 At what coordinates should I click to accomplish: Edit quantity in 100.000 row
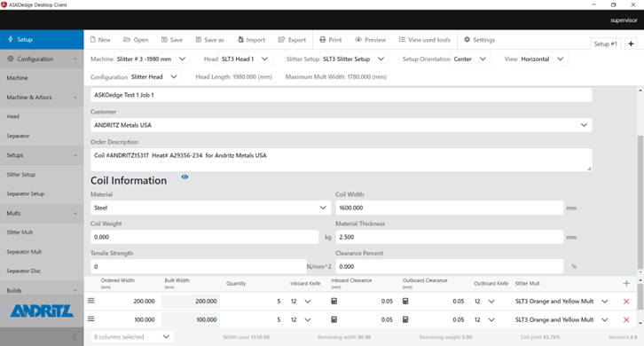pos(254,319)
